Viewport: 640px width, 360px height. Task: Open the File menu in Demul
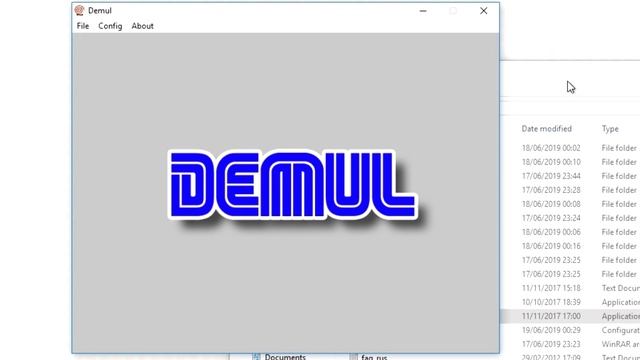[x=83, y=26]
